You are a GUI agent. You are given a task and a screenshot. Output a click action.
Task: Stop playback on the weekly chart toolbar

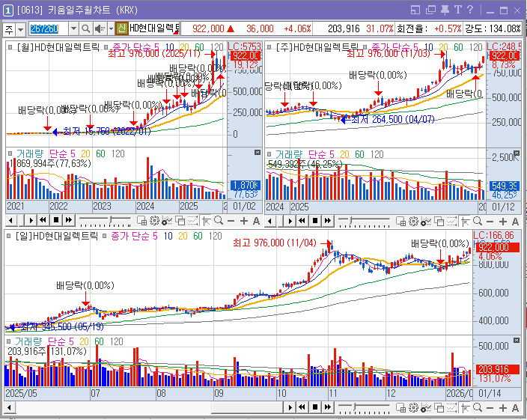(315, 221)
